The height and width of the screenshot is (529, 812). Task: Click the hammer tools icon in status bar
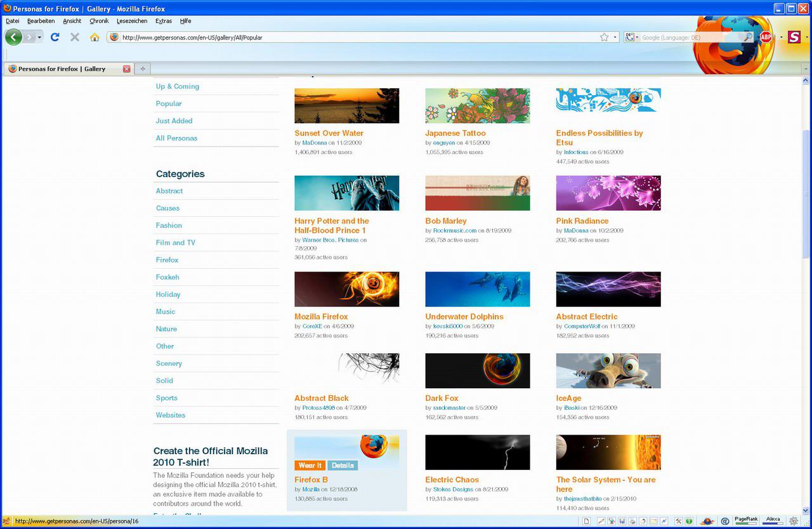[x=679, y=521]
